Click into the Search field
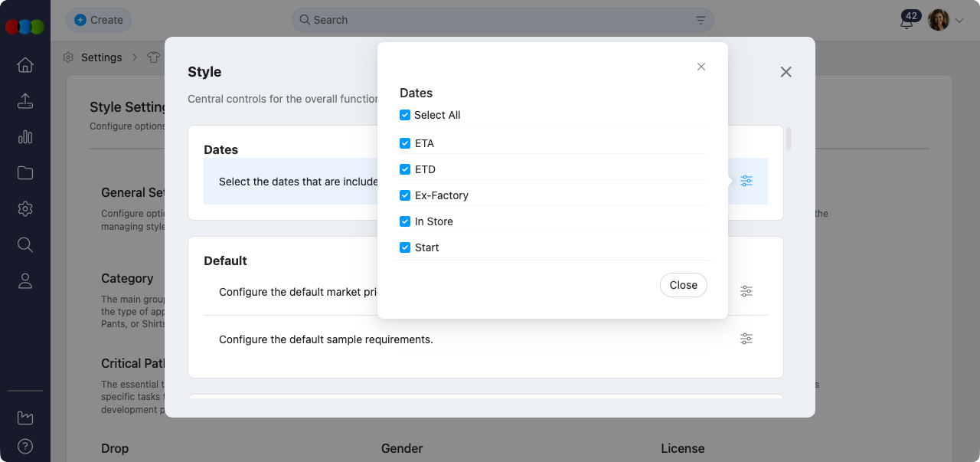This screenshot has height=462, width=980. point(459,20)
